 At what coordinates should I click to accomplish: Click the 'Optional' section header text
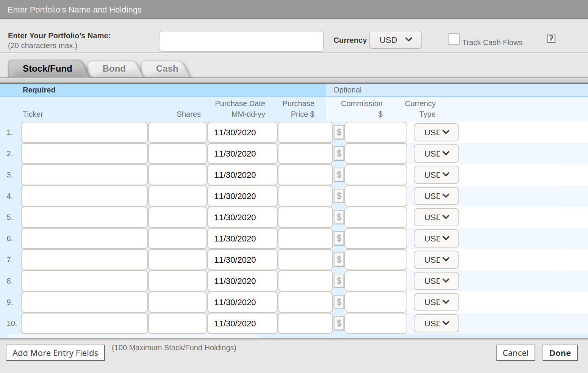(x=347, y=90)
